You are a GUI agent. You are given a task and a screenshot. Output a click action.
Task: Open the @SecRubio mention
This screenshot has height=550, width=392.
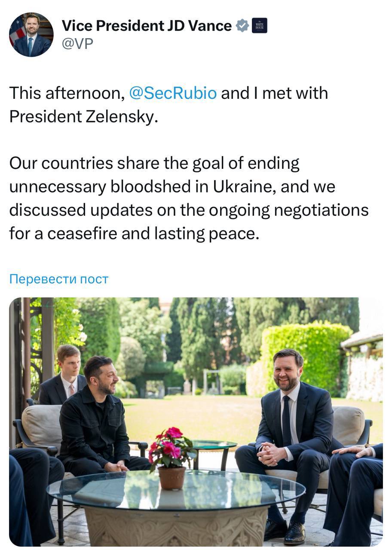pos(173,93)
